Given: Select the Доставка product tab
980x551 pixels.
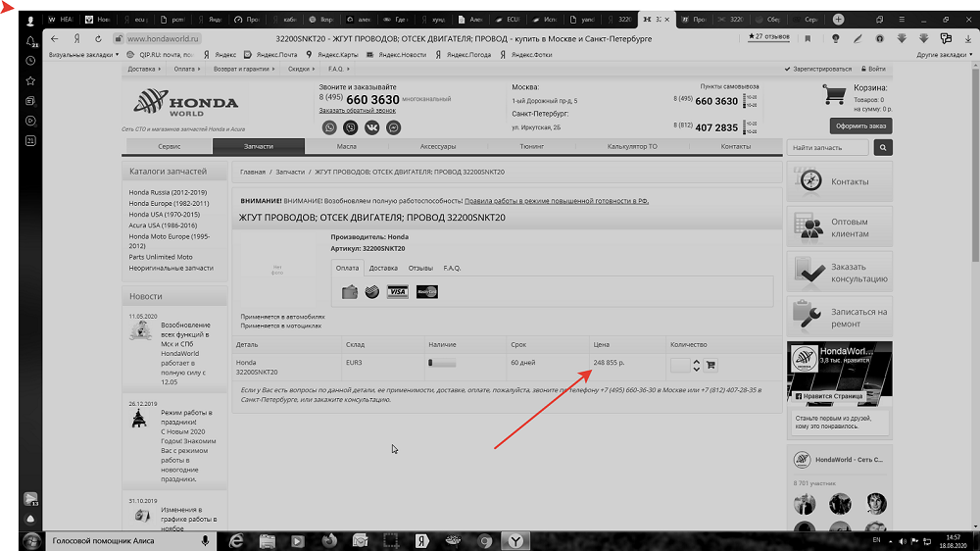Looking at the screenshot, I should point(383,268).
